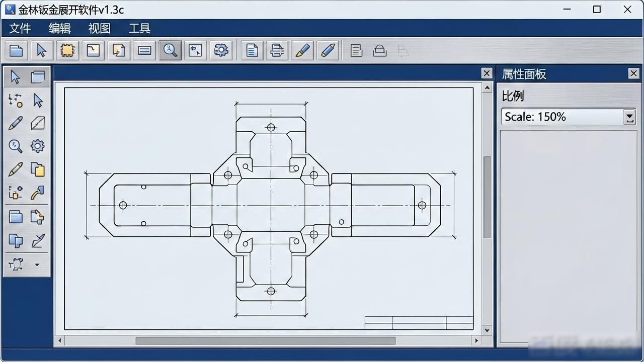Click the node shape icon at palette bottom
The width and height of the screenshot is (644, 362).
point(16,264)
